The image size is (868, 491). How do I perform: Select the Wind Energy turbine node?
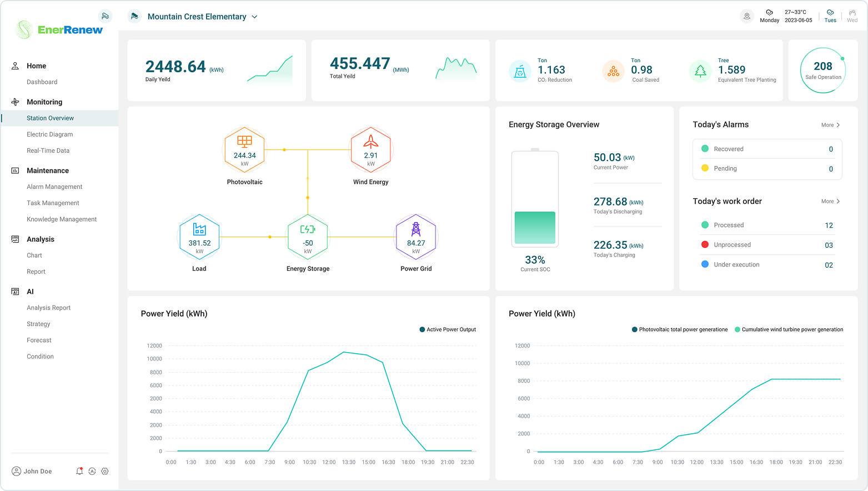tap(370, 151)
